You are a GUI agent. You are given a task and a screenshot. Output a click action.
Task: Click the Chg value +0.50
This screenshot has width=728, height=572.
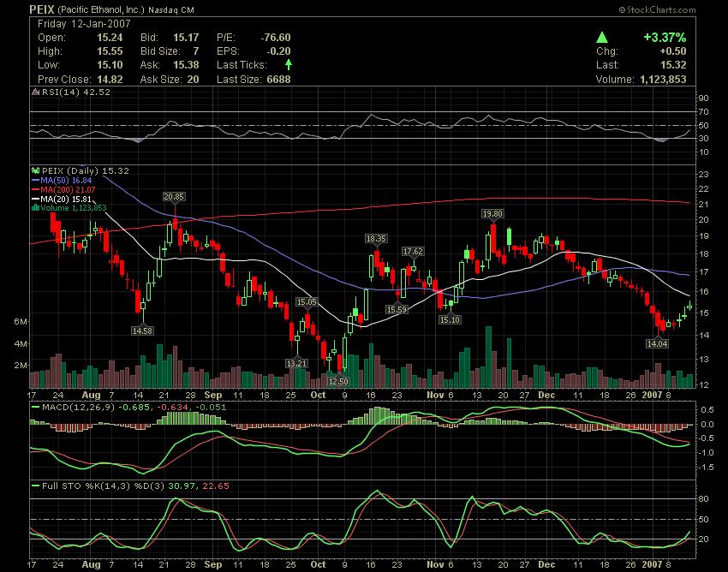tap(672, 51)
